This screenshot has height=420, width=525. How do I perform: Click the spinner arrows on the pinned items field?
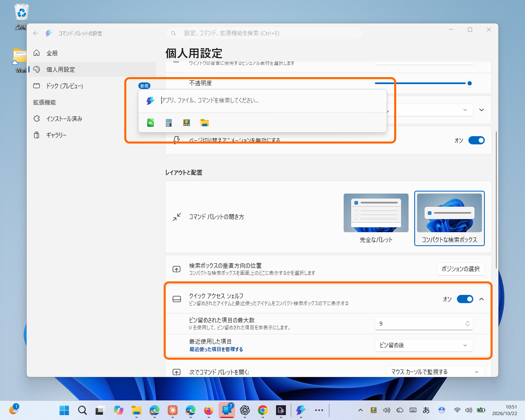coord(468,324)
